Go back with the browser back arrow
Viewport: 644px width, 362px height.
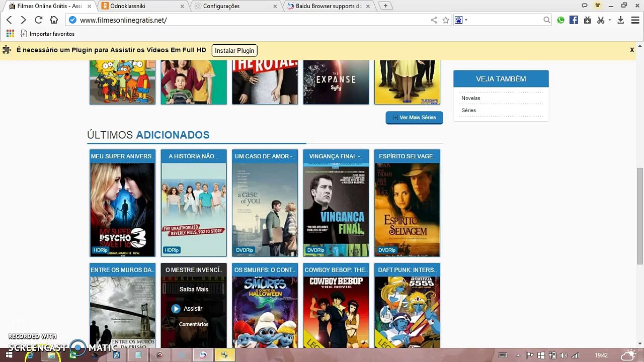pos(9,20)
